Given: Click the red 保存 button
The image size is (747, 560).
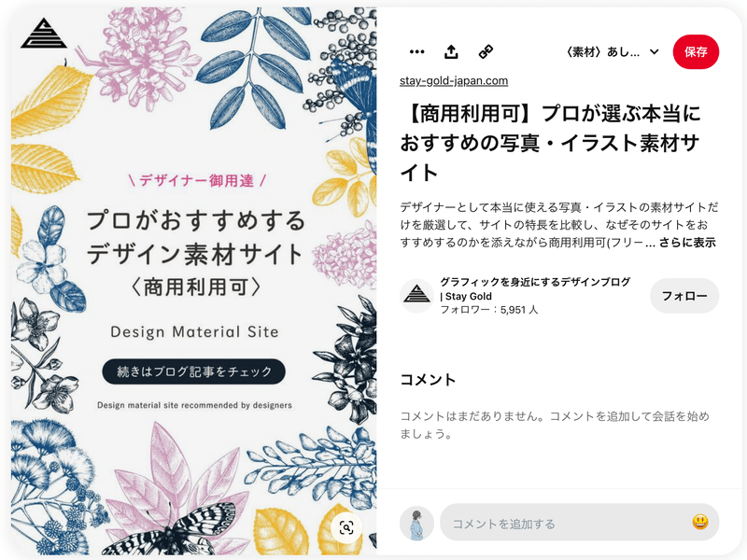Looking at the screenshot, I should click(696, 52).
